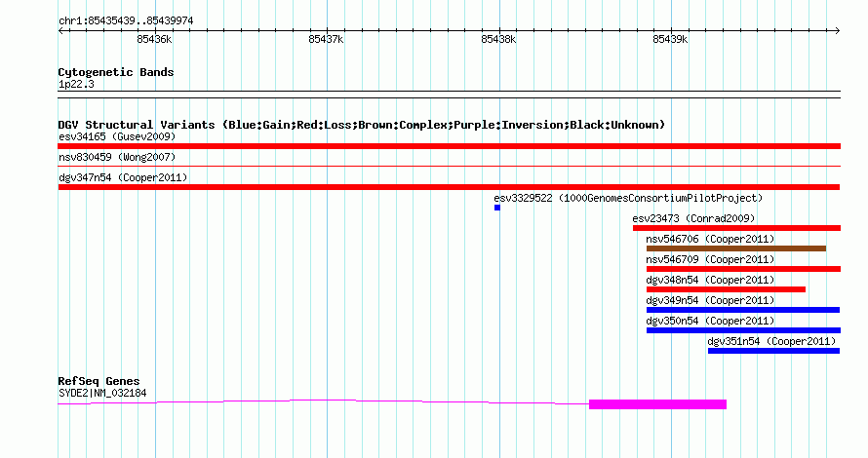Viewport: 868px width, 458px height.
Task: Select the nsv546709 (Cooper2011) red bar
Action: (x=743, y=269)
